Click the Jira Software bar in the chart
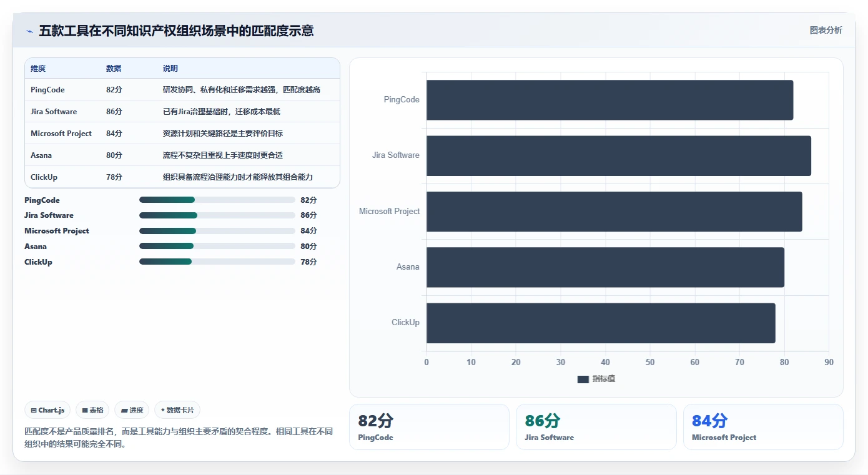Screen dimensions: 868x475 [619, 155]
